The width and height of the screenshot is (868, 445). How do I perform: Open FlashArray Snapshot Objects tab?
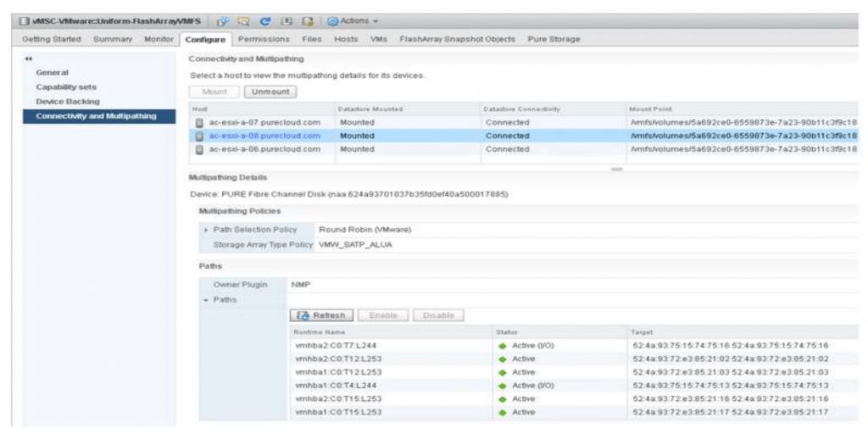pos(457,39)
